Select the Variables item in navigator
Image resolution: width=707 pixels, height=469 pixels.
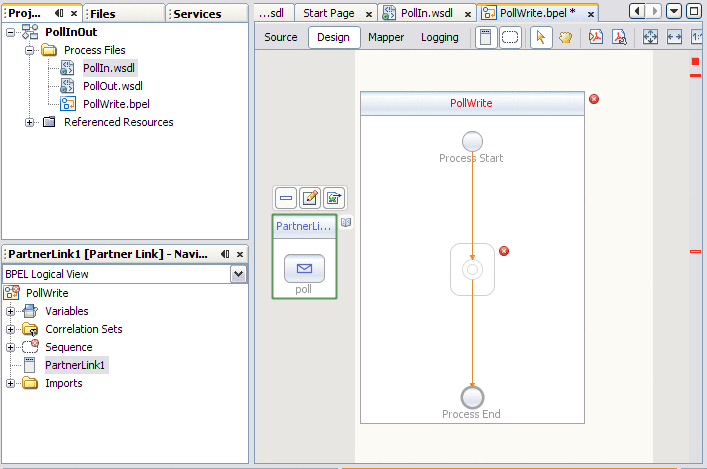pyautogui.click(x=67, y=311)
